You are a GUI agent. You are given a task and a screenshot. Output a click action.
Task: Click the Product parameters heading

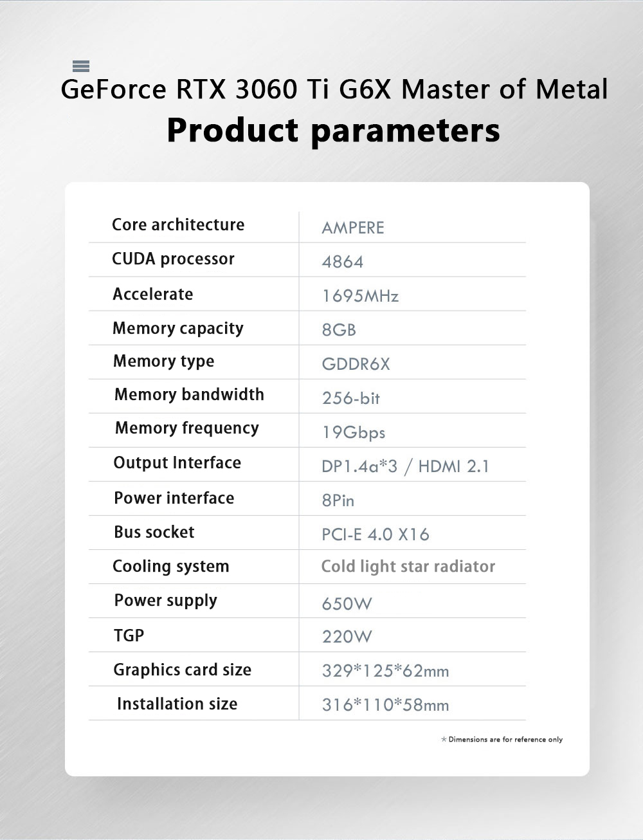pyautogui.click(x=333, y=130)
